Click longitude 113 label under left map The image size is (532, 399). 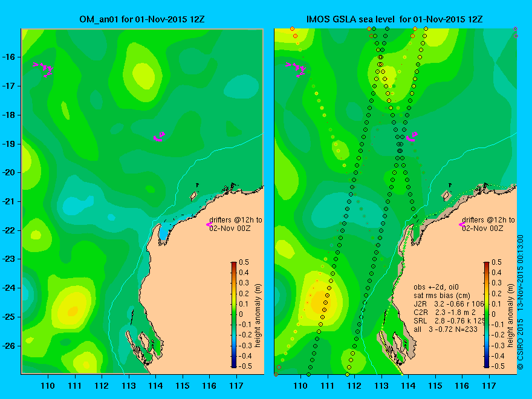(129, 386)
